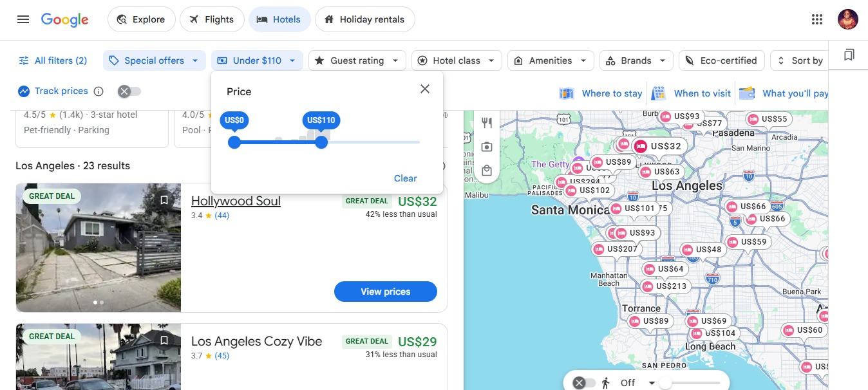Open the Los Angeles Cozy Vibe photo

(99, 357)
